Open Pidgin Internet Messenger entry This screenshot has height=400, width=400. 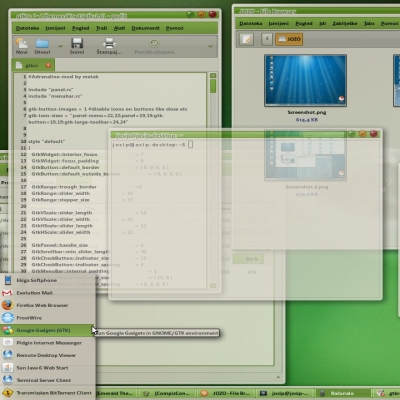48,343
